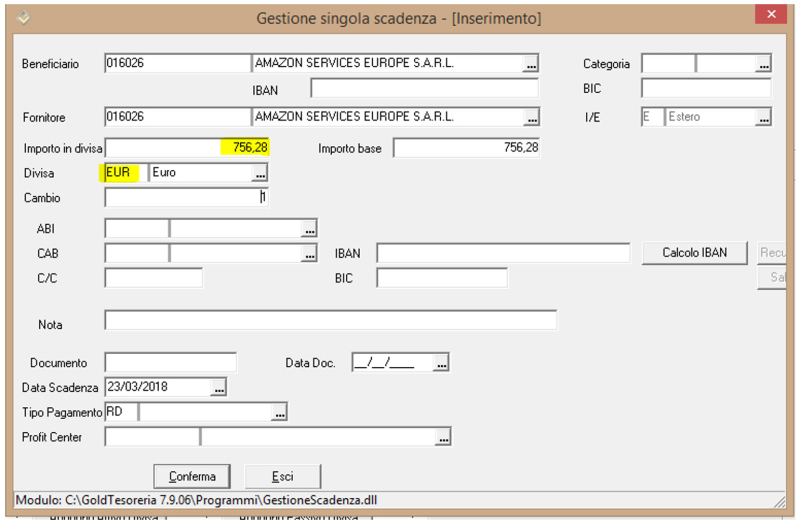The height and width of the screenshot is (525, 800).
Task: Focus the Documento number field
Action: coord(170,362)
